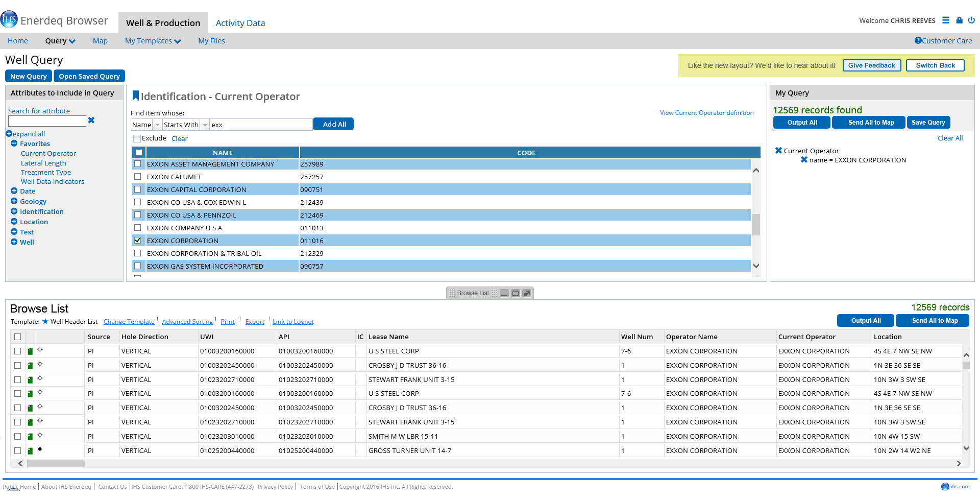The width and height of the screenshot is (980, 501).
Task: Maximize the Browse List panel
Action: pos(527,293)
